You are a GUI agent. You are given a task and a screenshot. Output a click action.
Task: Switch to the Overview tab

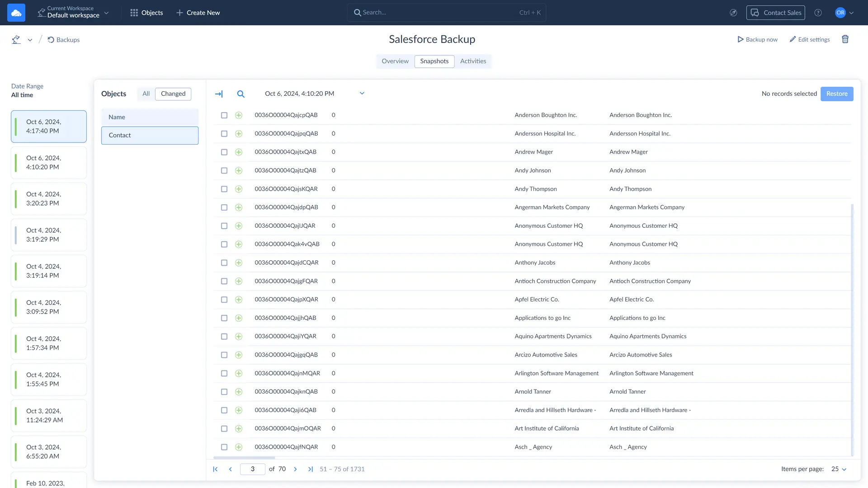[x=395, y=61]
